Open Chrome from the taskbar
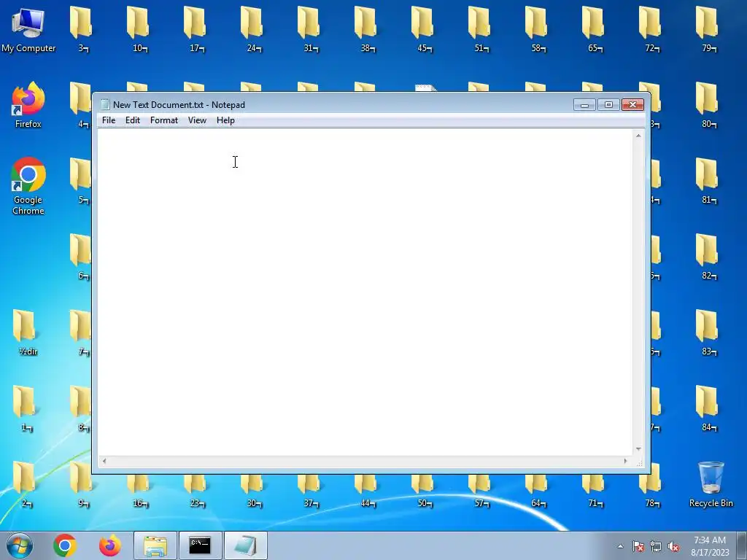Image resolution: width=747 pixels, height=560 pixels. click(x=65, y=545)
